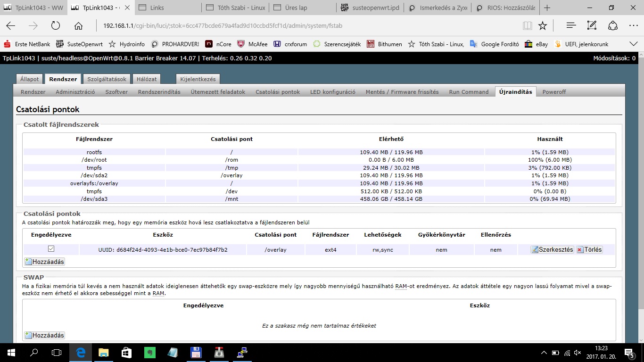
Task: Go back to previous page
Action: pos(11,26)
